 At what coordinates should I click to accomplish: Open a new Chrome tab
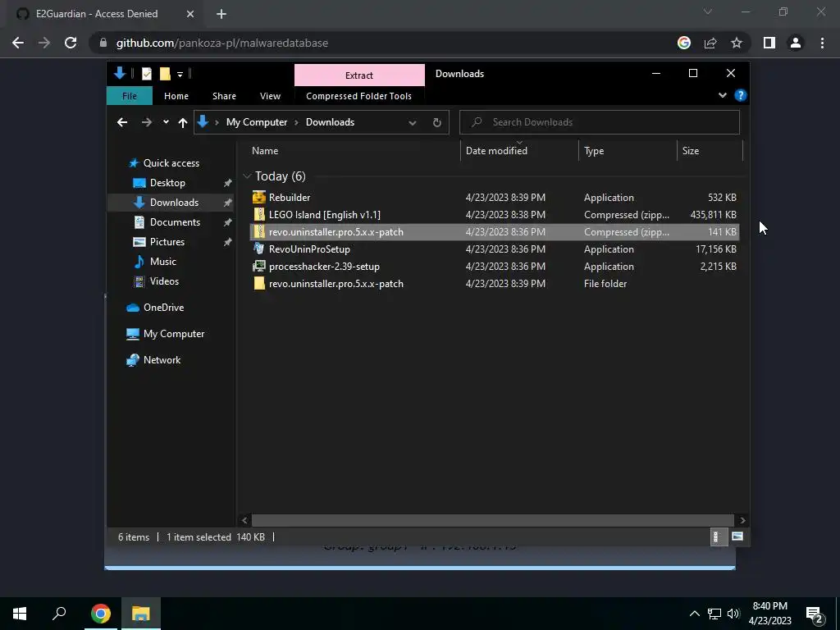pyautogui.click(x=221, y=14)
